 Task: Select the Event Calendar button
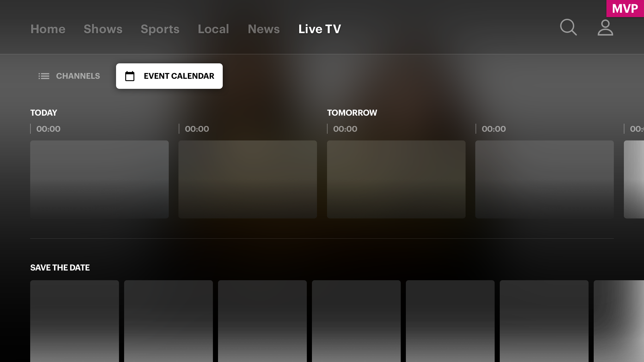point(169,76)
